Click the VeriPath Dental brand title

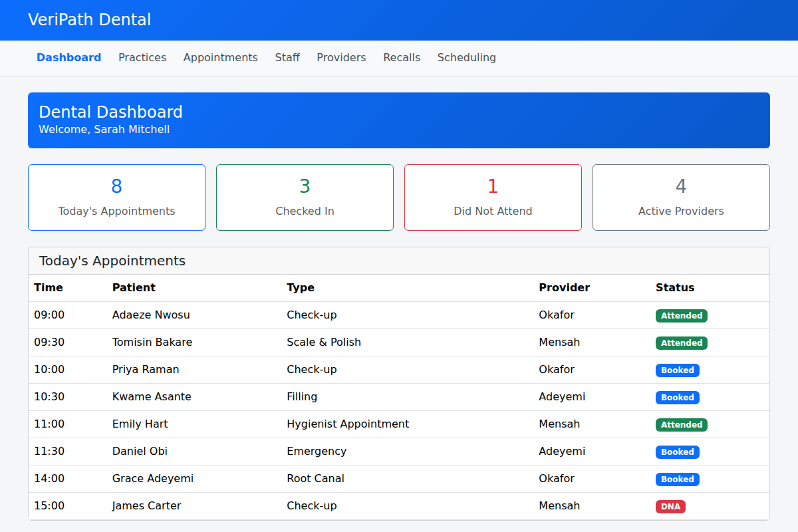pyautogui.click(x=90, y=20)
